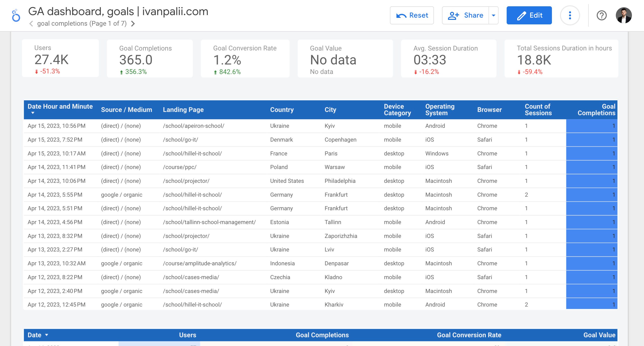Viewport: 644px width, 346px height.
Task: Click the Looker Studio logo icon
Action: click(x=16, y=16)
